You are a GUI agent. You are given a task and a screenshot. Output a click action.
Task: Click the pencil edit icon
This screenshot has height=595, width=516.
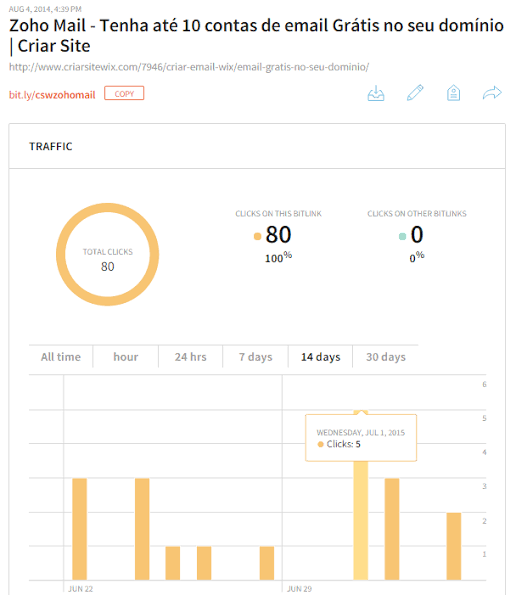pyautogui.click(x=415, y=93)
